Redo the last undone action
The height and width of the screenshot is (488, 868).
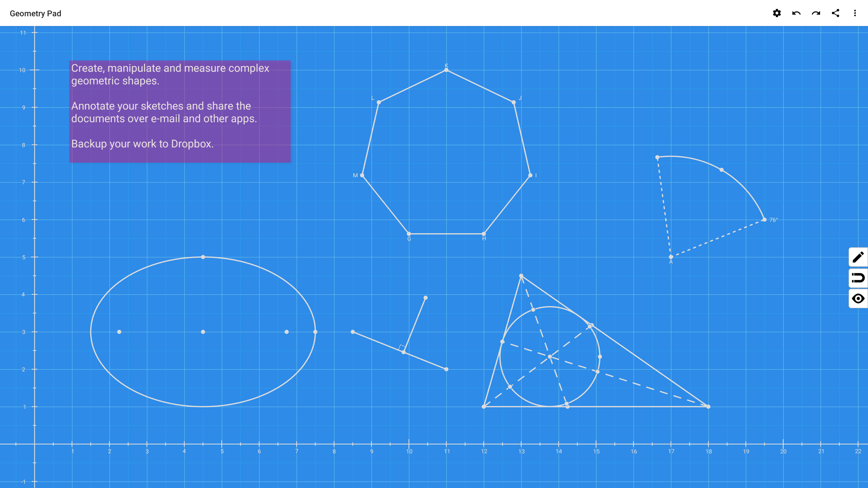pos(816,13)
